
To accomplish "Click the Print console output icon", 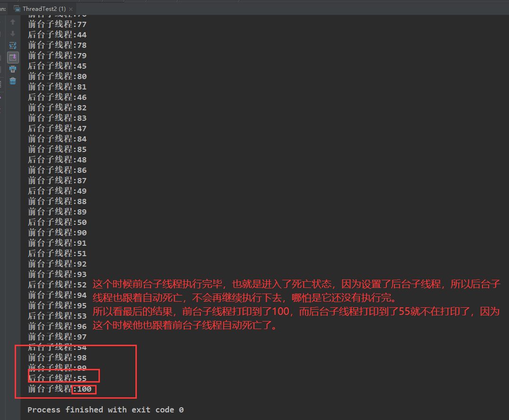I will click(13, 69).
